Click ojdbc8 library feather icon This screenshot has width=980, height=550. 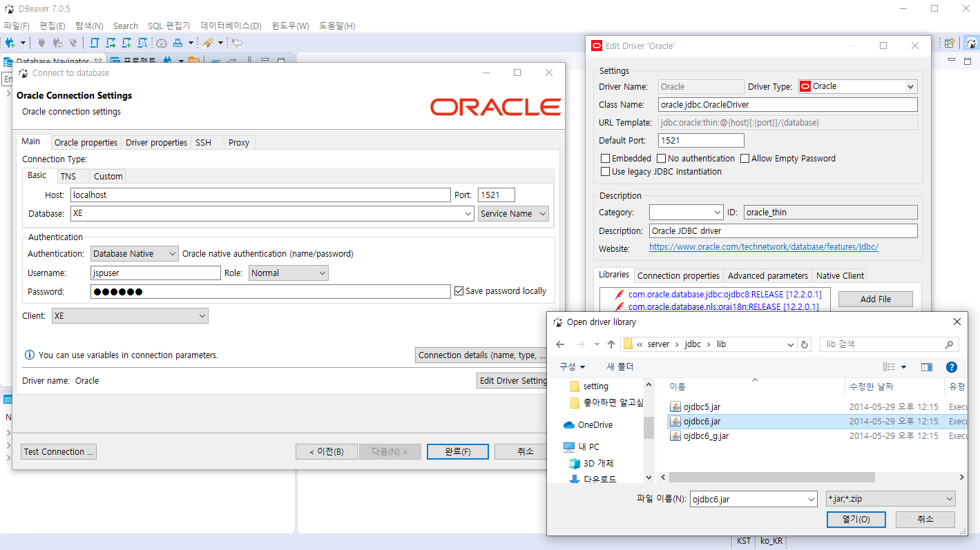pos(619,294)
